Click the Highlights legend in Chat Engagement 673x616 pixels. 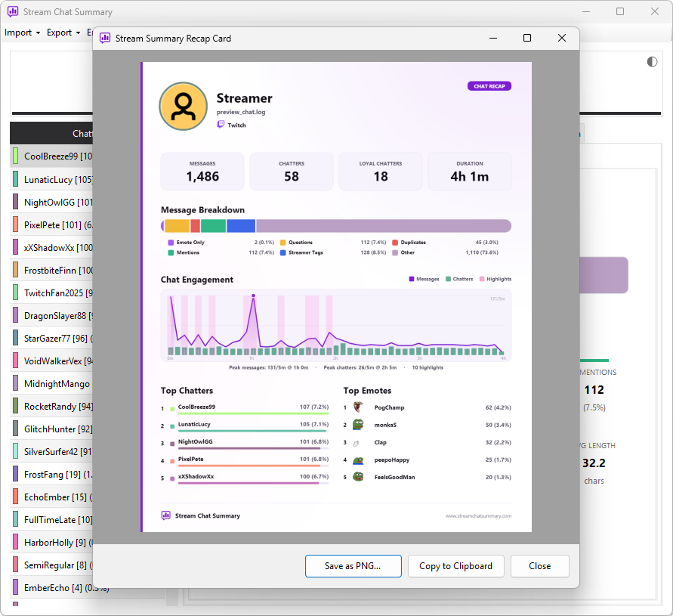tap(495, 279)
